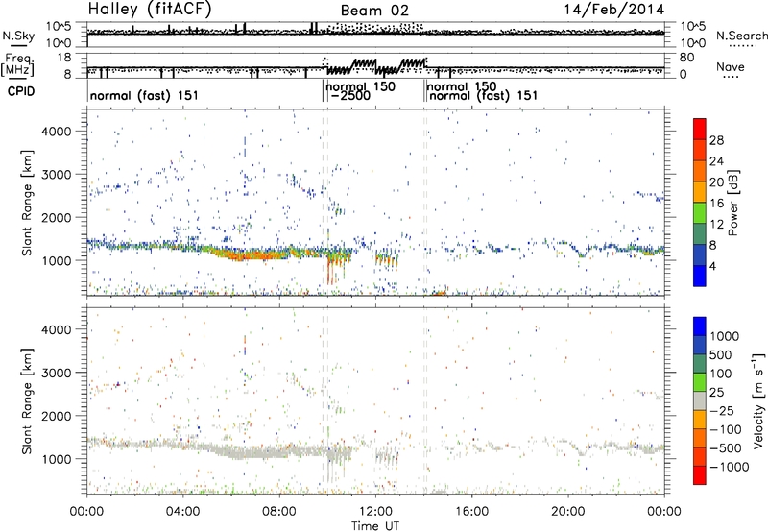768x532 pixels.
Task: Click the power plot 'Slant Range [km]' label
Action: pyautogui.click(x=27, y=203)
